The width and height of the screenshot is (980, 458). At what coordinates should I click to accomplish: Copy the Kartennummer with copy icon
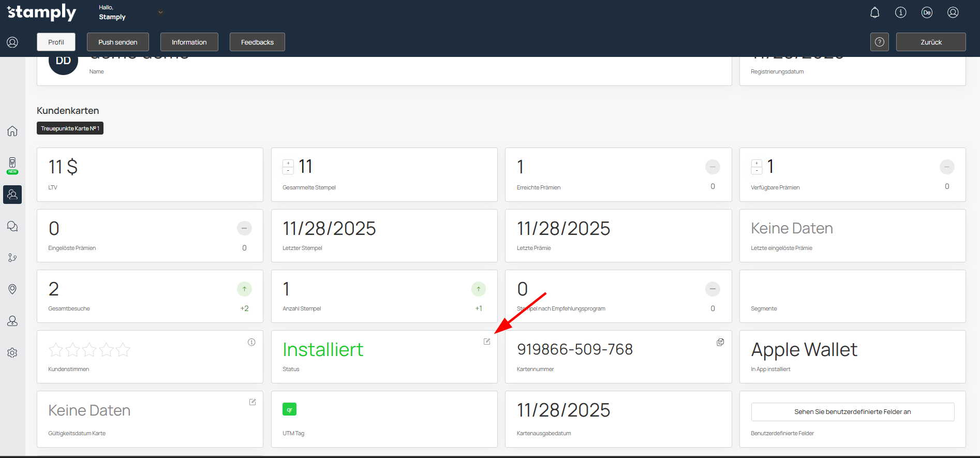720,342
